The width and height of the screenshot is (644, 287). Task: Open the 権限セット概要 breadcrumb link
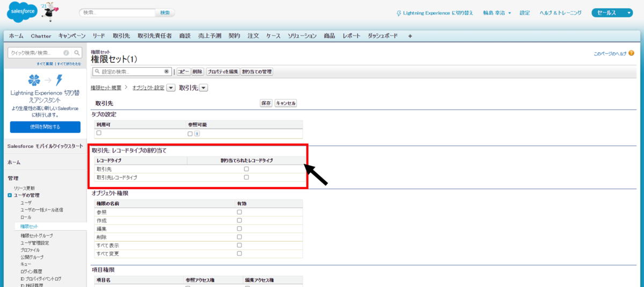coord(106,88)
